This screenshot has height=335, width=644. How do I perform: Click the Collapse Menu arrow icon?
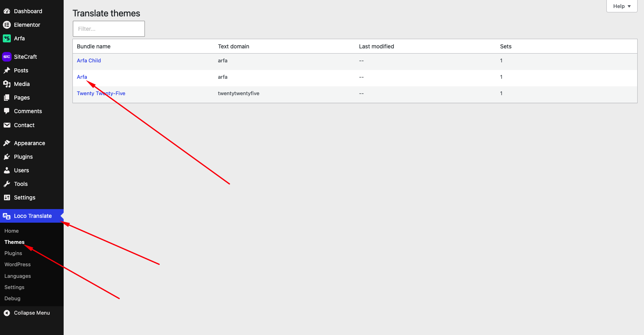click(x=7, y=313)
